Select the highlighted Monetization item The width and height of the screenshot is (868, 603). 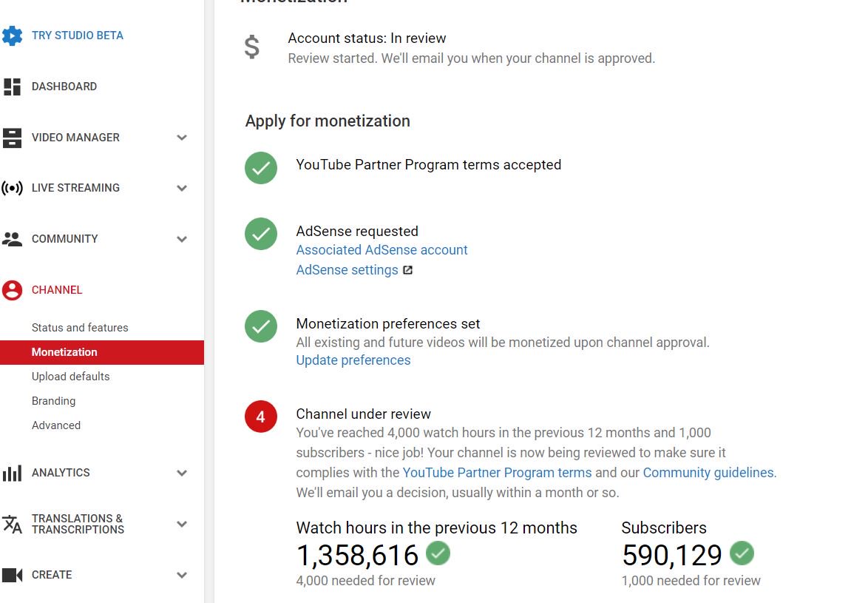102,352
